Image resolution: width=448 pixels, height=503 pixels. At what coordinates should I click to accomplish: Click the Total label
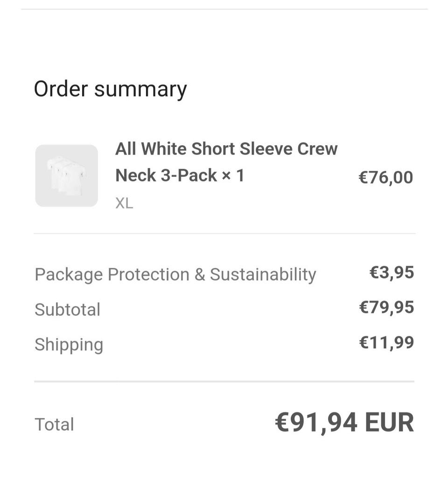pyautogui.click(x=54, y=424)
